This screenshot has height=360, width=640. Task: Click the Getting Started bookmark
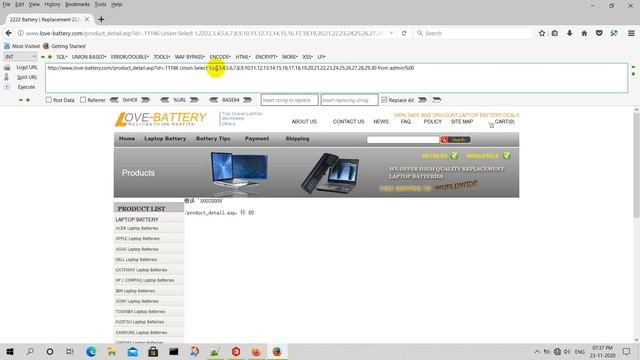tap(64, 46)
